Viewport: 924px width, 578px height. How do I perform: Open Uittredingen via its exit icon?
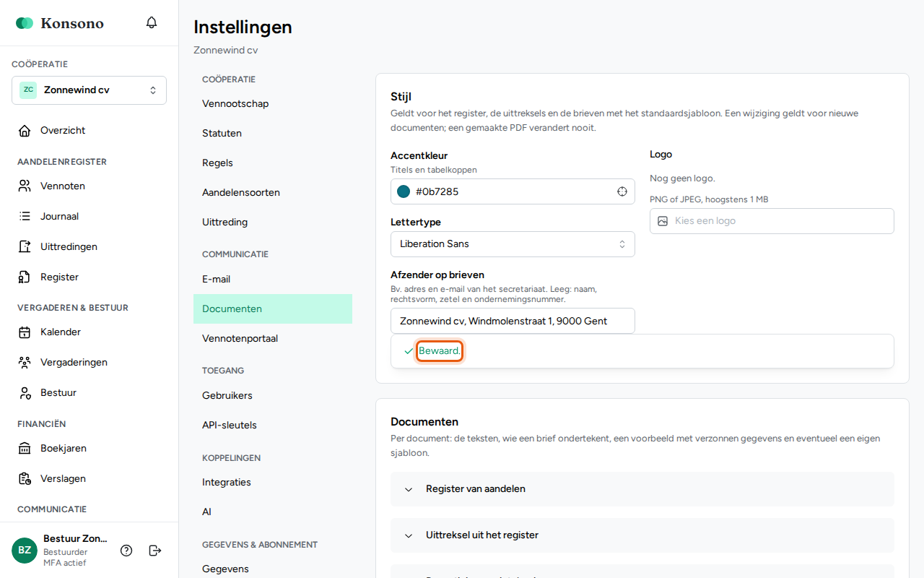pos(25,247)
